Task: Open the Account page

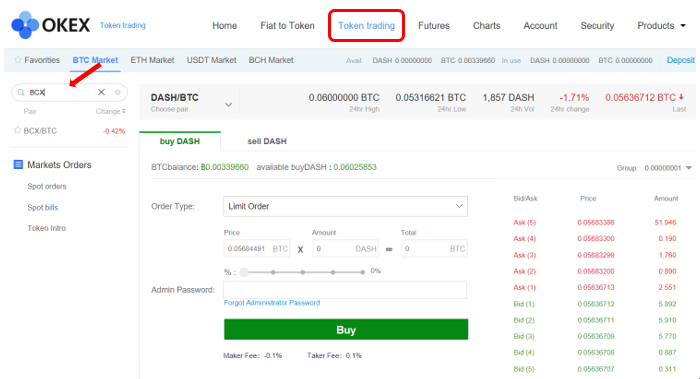Action: click(x=541, y=26)
